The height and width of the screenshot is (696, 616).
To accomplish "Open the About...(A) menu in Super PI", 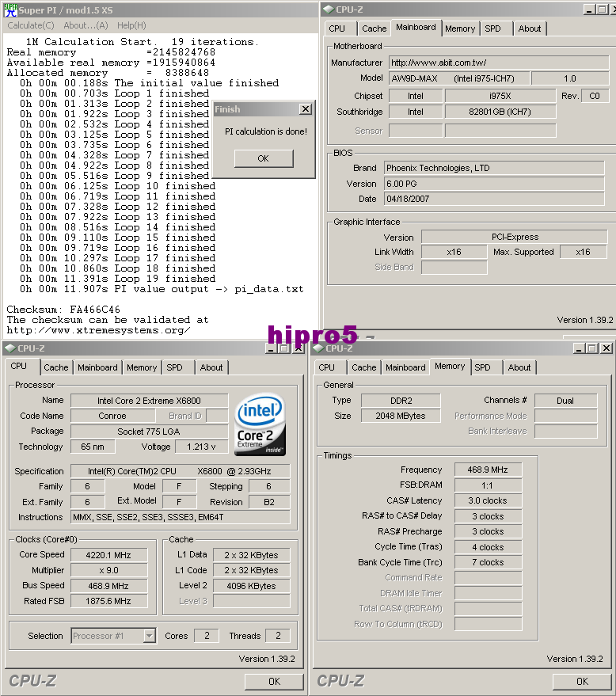I will 86,25.
